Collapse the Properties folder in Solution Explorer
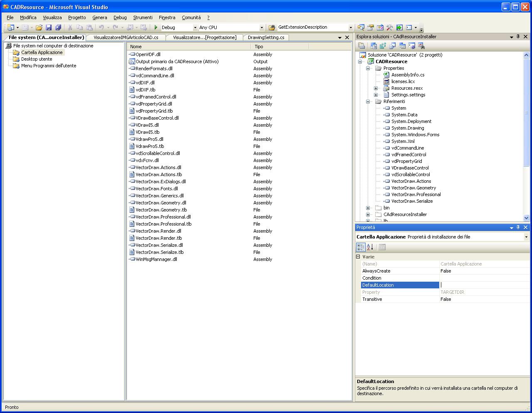Viewport: 532px width, 413px height. (368, 68)
